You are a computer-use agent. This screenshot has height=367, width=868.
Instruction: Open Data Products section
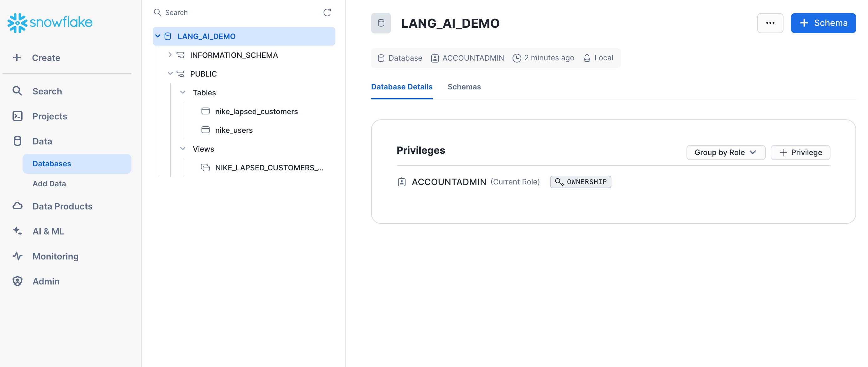click(62, 206)
